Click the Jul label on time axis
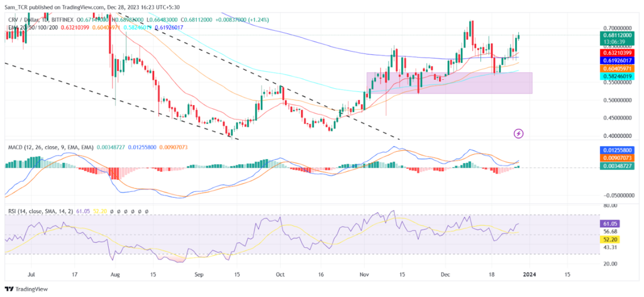The image size is (644, 297). tap(31, 274)
